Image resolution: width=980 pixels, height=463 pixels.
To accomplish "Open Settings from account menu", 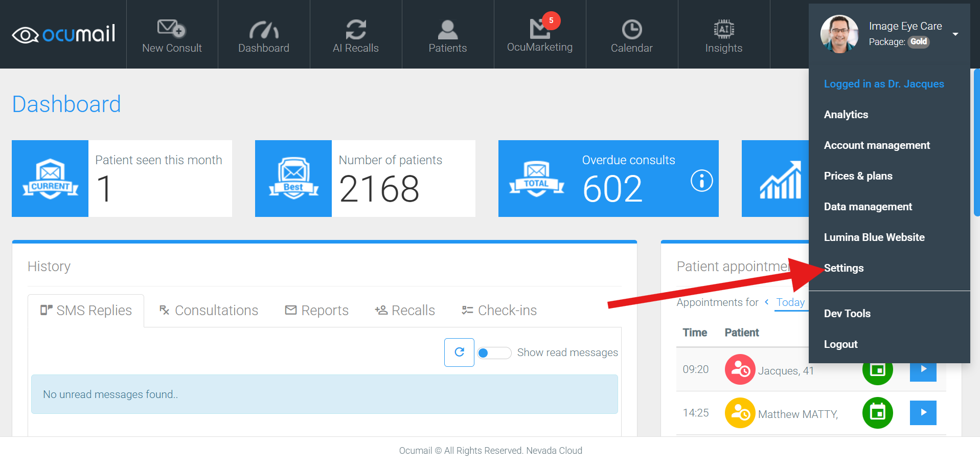I will click(844, 268).
